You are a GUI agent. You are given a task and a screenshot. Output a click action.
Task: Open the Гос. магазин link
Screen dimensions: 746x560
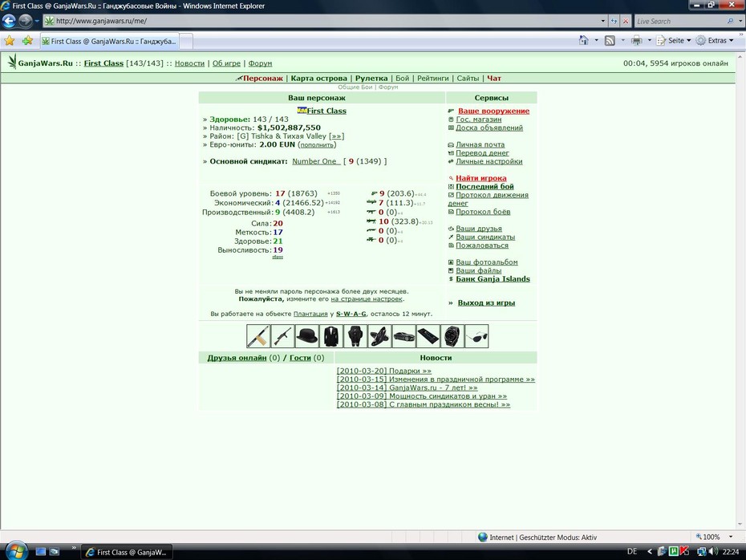[478, 120]
